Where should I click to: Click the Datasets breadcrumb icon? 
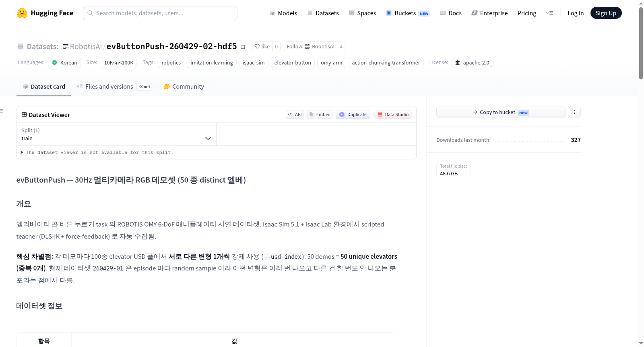(x=21, y=47)
